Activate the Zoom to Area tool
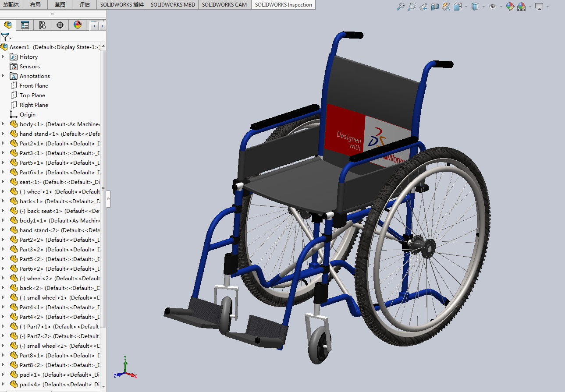The width and height of the screenshot is (565, 392). 412,7
